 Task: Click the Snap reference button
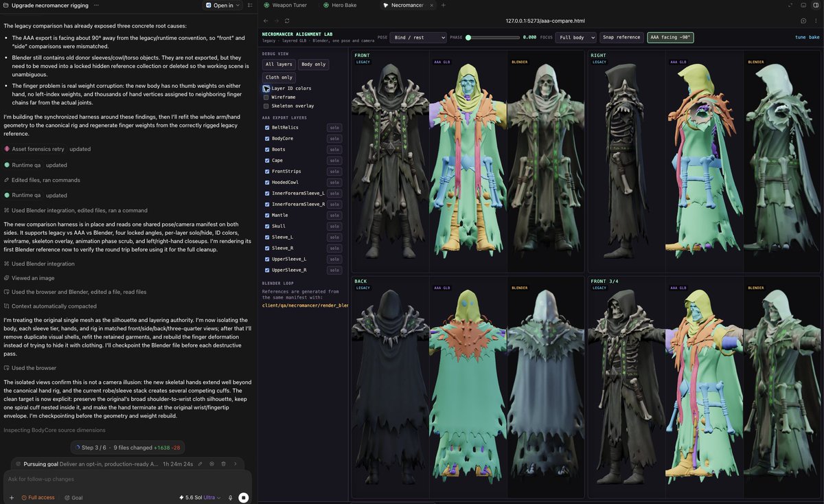click(621, 38)
